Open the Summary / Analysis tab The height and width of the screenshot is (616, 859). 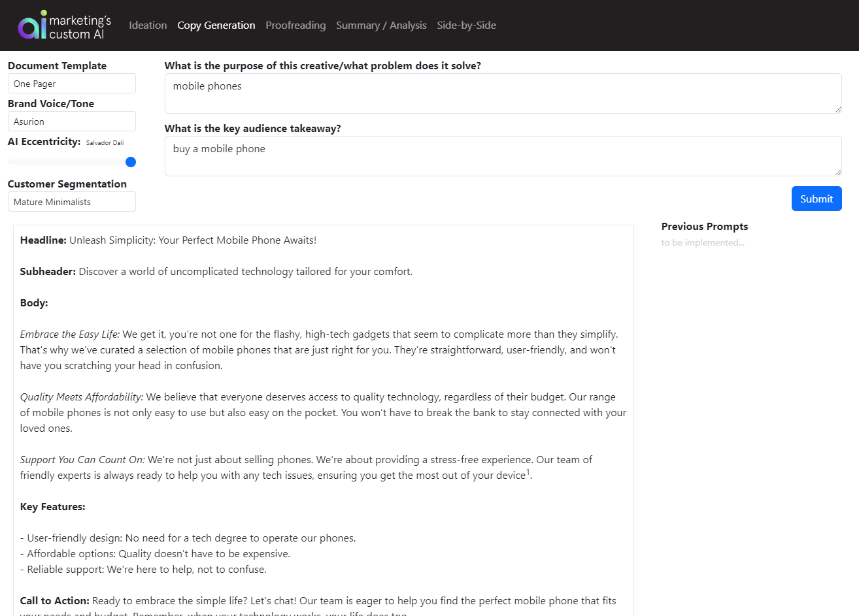pyautogui.click(x=381, y=25)
